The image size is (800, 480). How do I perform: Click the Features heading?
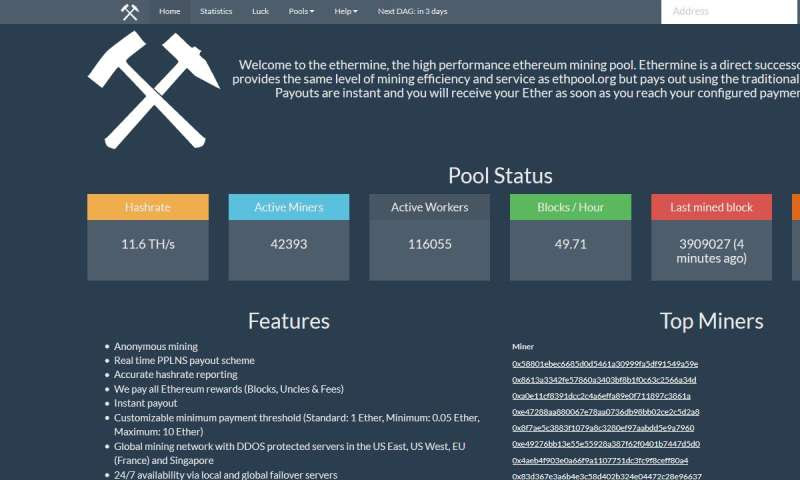[289, 321]
